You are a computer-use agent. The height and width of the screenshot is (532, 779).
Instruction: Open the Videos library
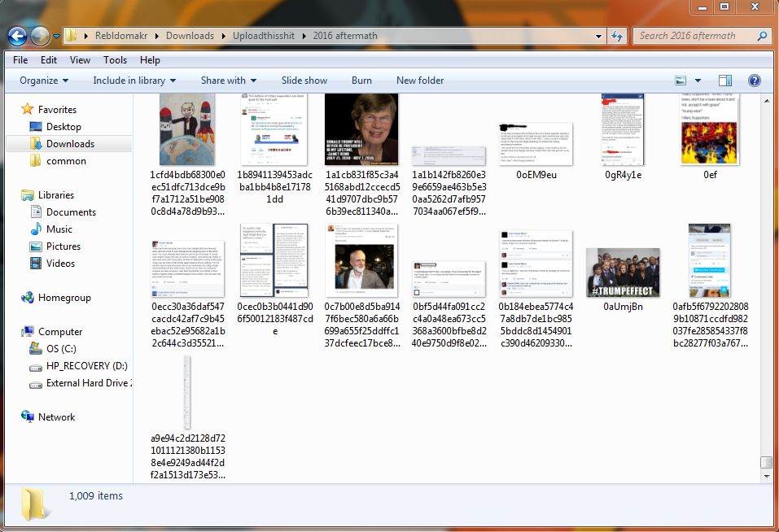pos(60,264)
